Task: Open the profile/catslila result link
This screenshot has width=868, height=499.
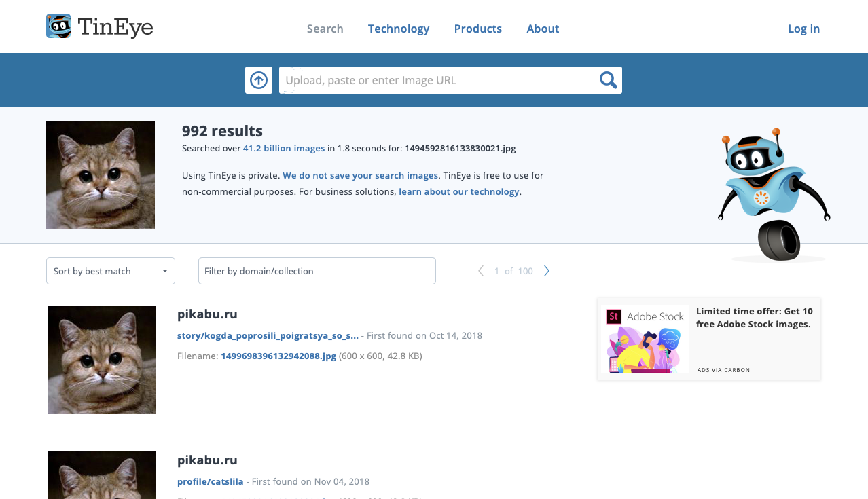Action: [210, 481]
